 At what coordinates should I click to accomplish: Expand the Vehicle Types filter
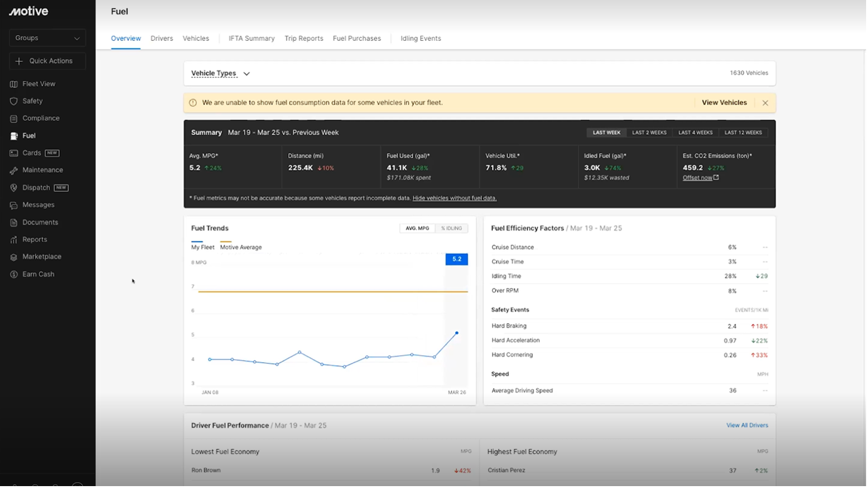coord(220,74)
